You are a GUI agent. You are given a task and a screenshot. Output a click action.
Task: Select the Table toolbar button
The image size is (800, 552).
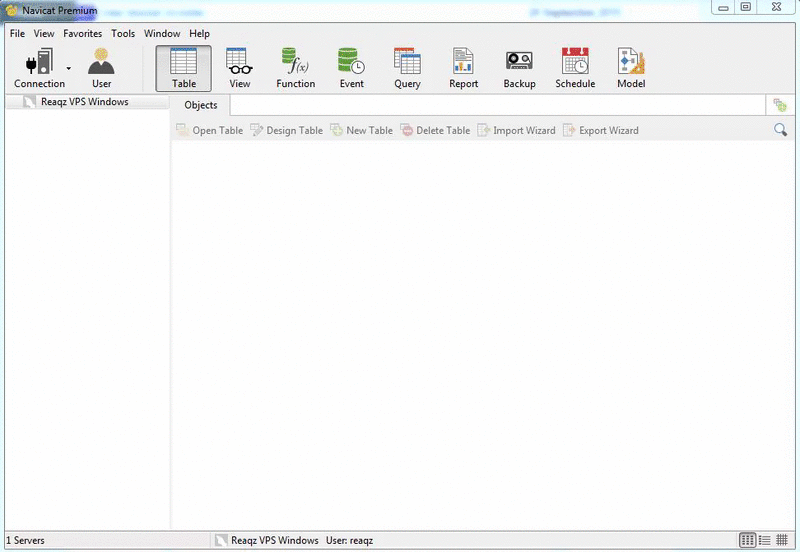(184, 68)
